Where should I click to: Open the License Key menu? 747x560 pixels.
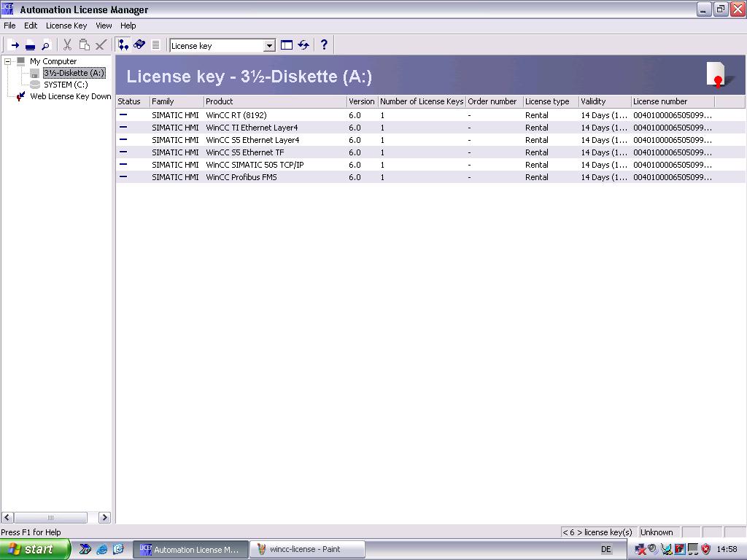click(x=66, y=26)
